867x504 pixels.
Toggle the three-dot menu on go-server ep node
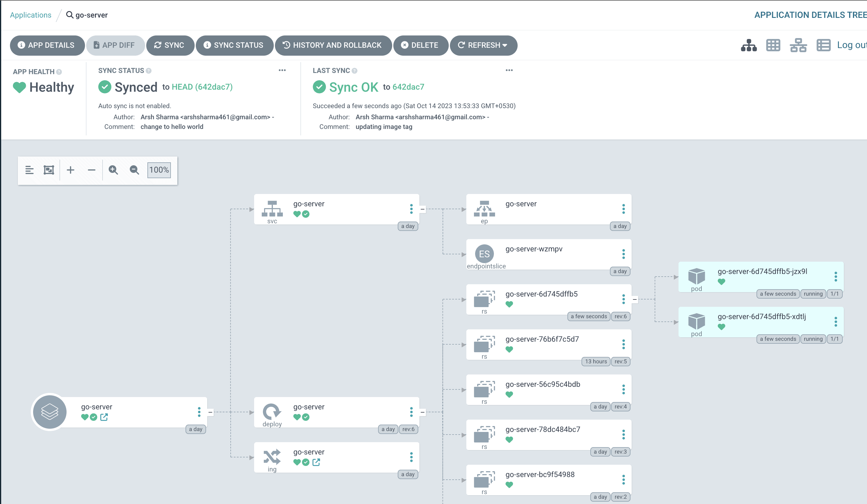pos(623,210)
